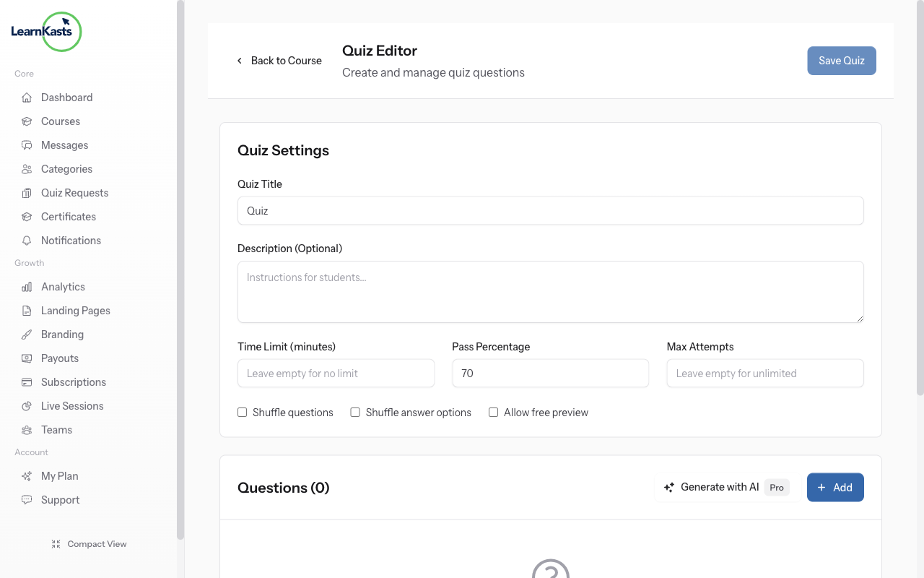Enable Allow free preview
Viewport: 924px width, 578px height.
coord(493,412)
